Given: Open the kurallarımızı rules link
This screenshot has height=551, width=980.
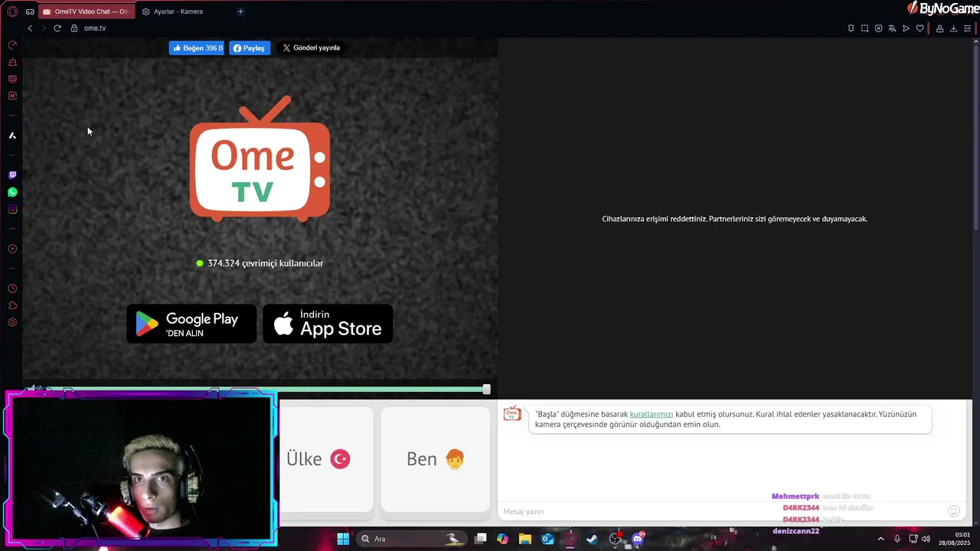Looking at the screenshot, I should tap(652, 414).
